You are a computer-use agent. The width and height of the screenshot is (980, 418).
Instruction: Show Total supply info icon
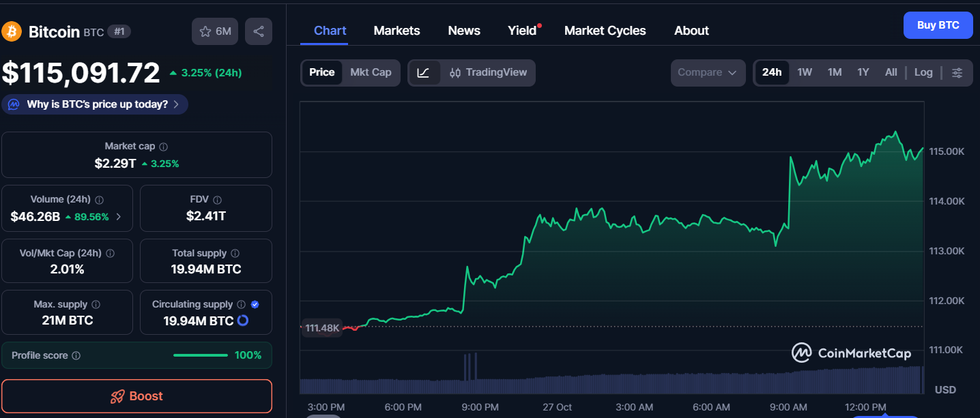click(x=235, y=253)
